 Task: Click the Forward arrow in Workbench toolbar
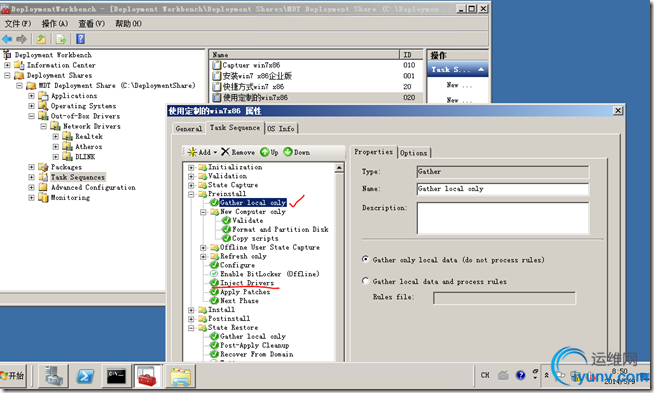tap(21, 39)
